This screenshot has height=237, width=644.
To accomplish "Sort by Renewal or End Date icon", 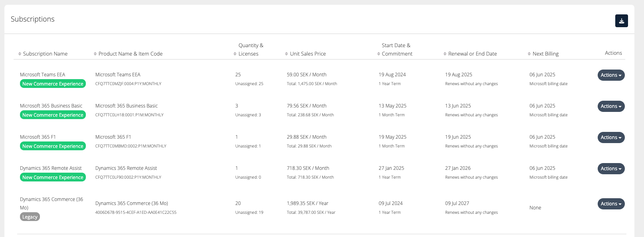I will (445, 54).
